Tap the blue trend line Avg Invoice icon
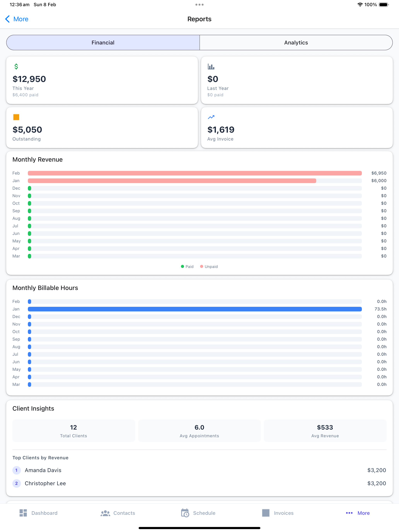 click(x=211, y=117)
